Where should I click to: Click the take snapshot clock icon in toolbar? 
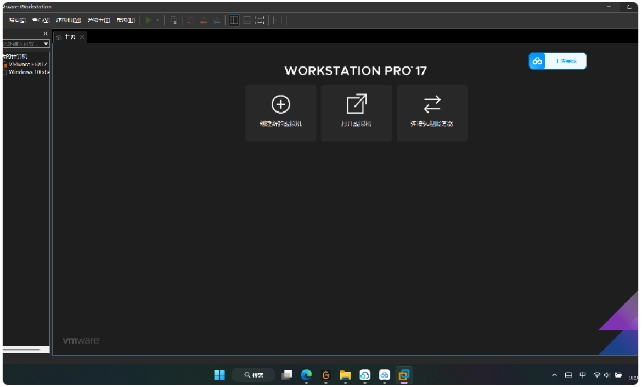click(190, 20)
